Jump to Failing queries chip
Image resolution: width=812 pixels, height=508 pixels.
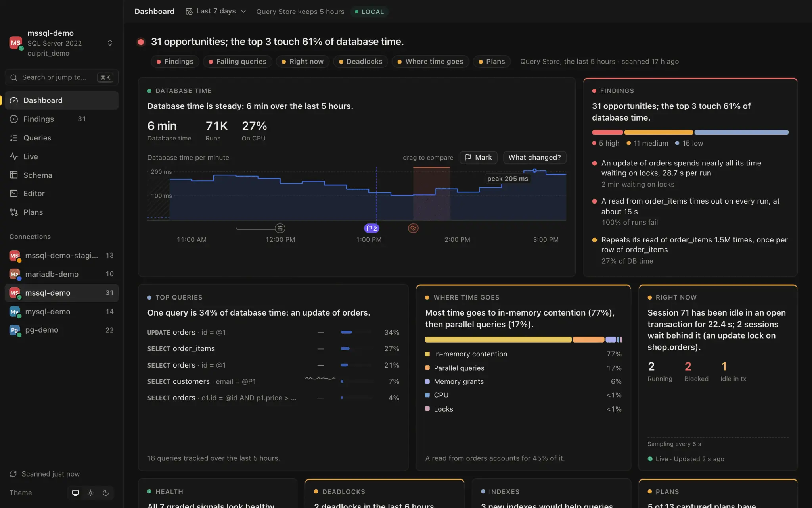pos(237,62)
